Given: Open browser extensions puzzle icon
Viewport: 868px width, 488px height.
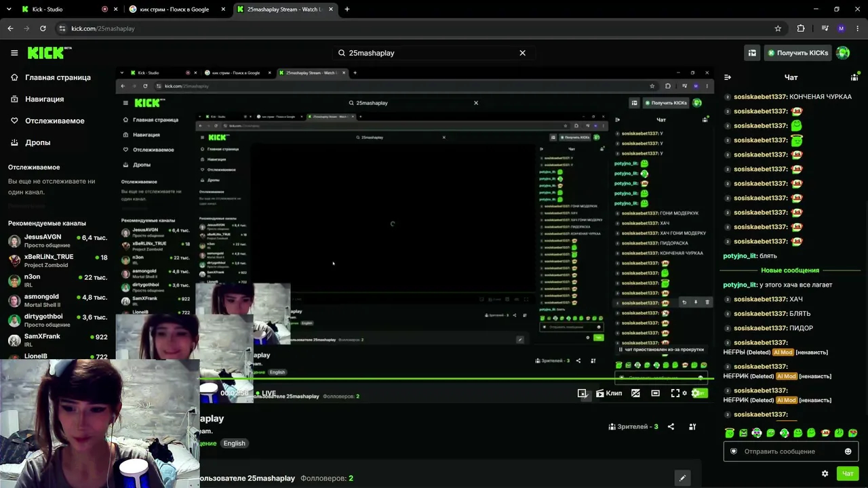Looking at the screenshot, I should coord(801,28).
